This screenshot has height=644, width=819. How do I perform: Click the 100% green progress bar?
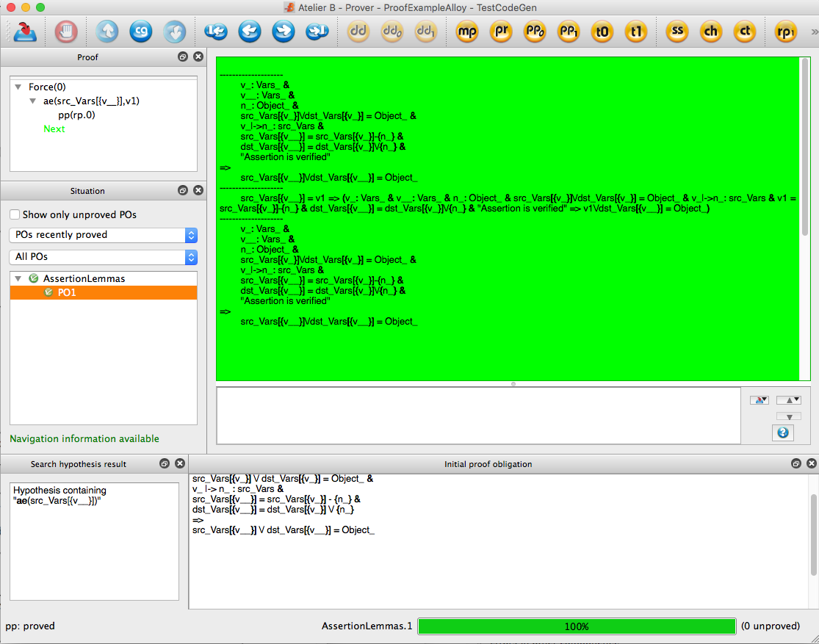[x=577, y=626]
